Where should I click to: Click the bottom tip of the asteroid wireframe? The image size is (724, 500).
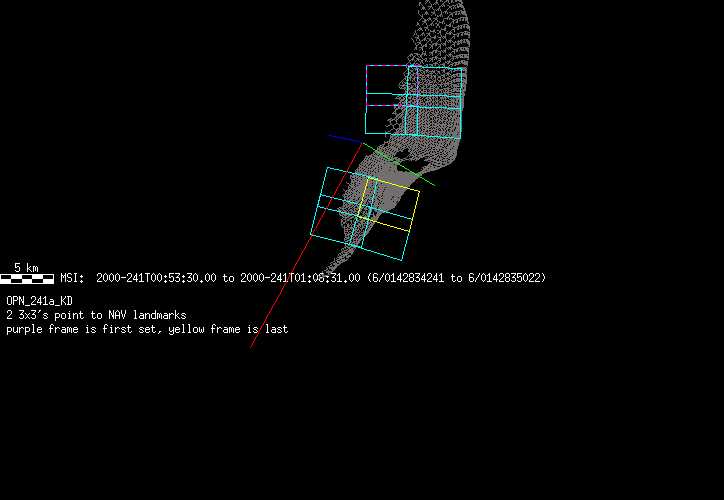[x=353, y=245]
